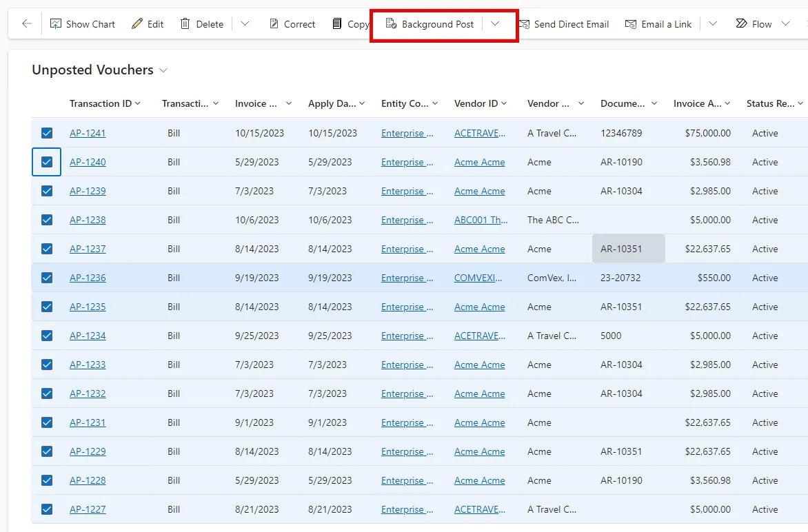
Task: Click the Edit command label
Action: [155, 24]
